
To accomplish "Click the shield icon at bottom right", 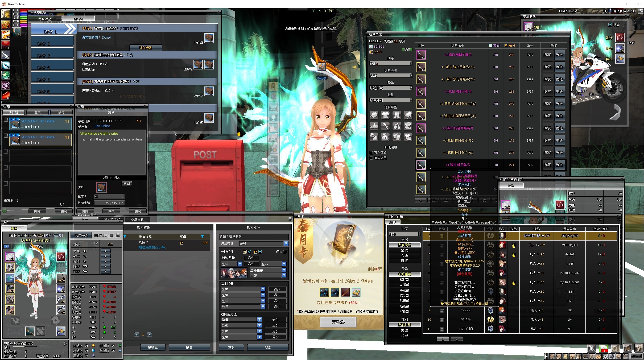I will pyautogui.click(x=592, y=349).
